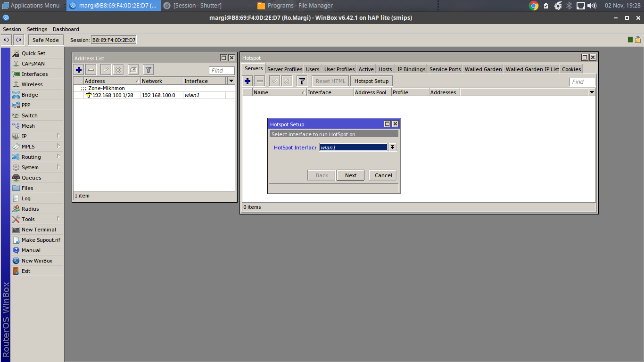Open filter in Hotspot Servers toolbar

pyautogui.click(x=302, y=81)
